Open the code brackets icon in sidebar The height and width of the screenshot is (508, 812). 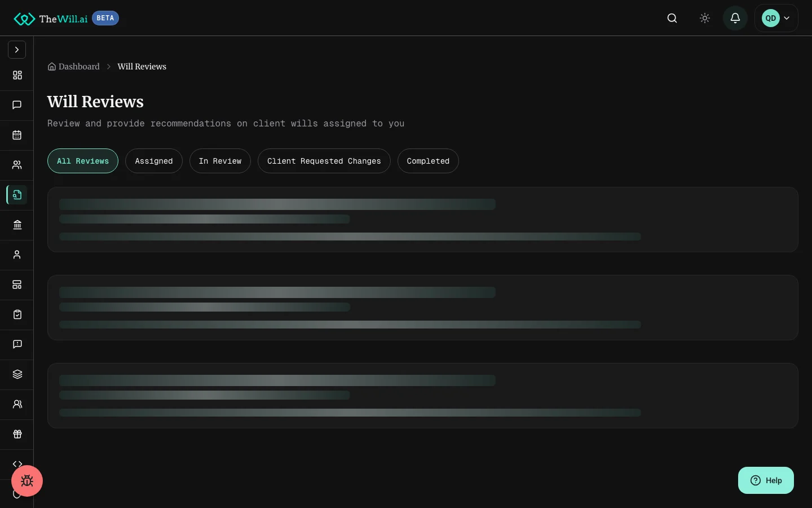point(17,463)
